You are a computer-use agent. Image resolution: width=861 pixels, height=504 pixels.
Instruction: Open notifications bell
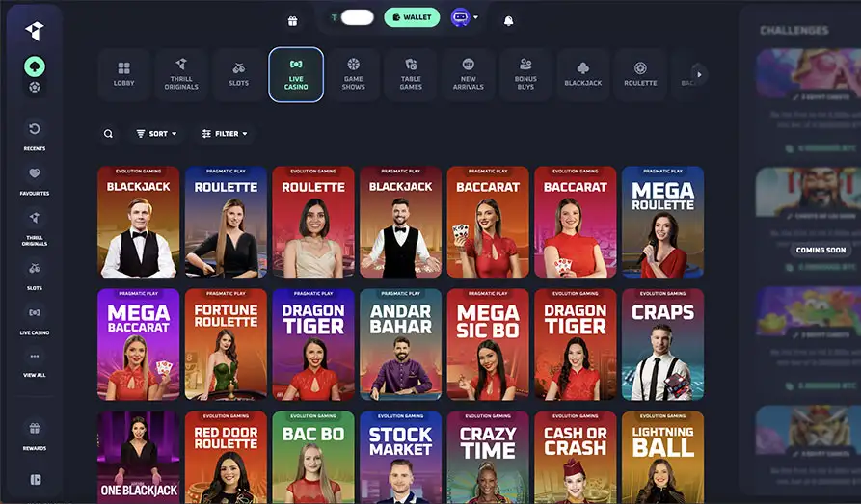pyautogui.click(x=508, y=21)
